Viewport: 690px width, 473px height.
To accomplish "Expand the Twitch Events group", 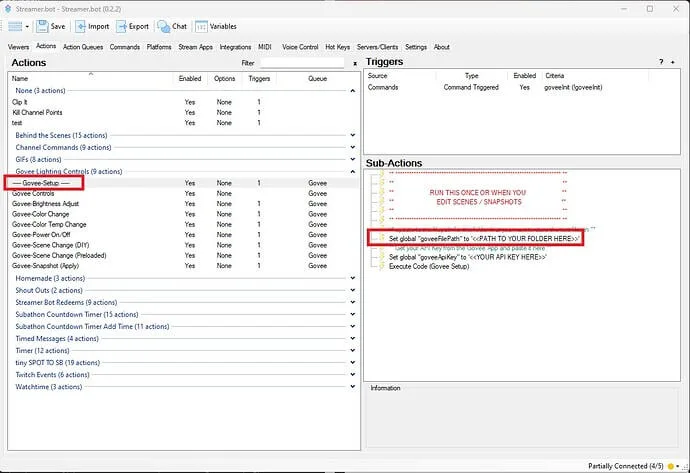I will tap(352, 374).
